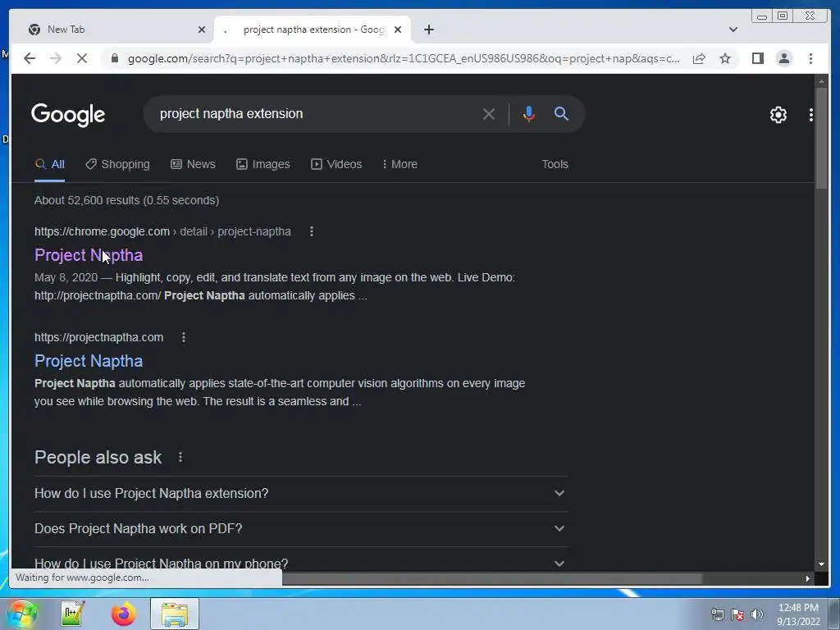Switch to News results

click(x=193, y=164)
